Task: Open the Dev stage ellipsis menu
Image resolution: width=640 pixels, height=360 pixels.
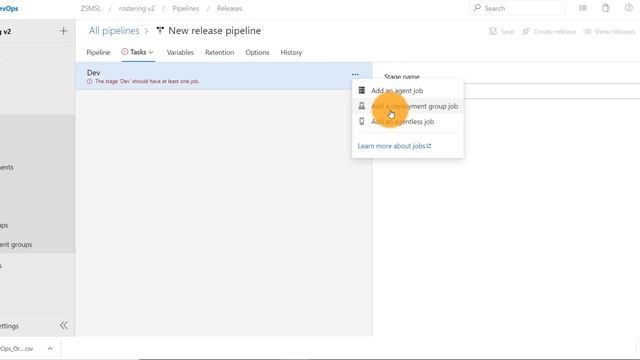Action: tap(355, 75)
